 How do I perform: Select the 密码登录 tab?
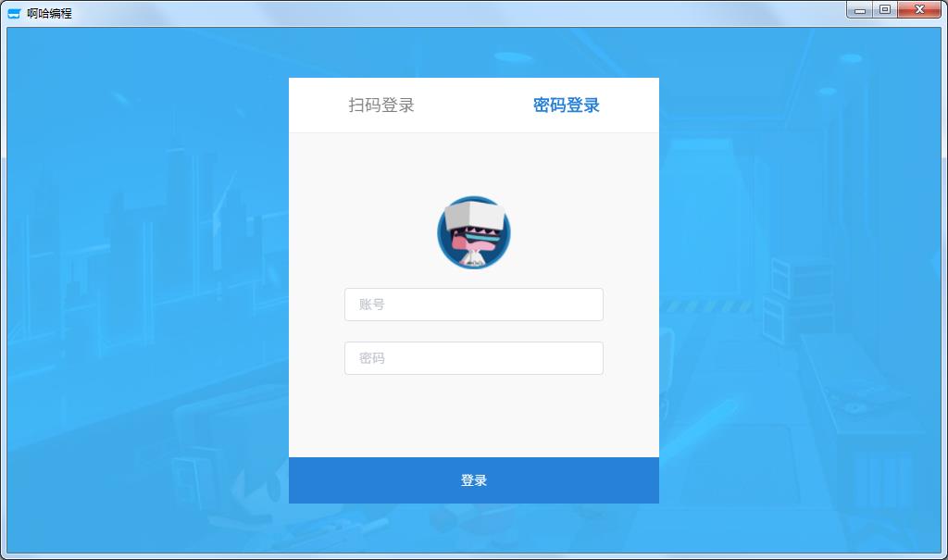[566, 106]
